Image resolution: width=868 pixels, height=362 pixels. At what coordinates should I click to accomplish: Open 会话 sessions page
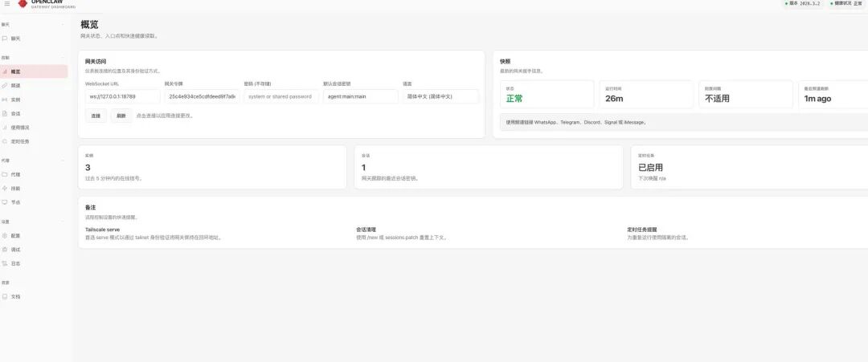[x=15, y=113]
